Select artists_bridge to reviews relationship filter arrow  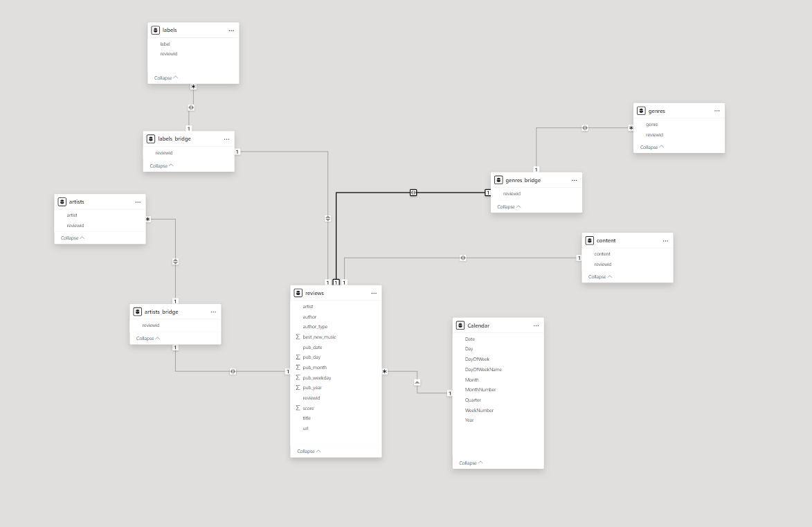233,372
